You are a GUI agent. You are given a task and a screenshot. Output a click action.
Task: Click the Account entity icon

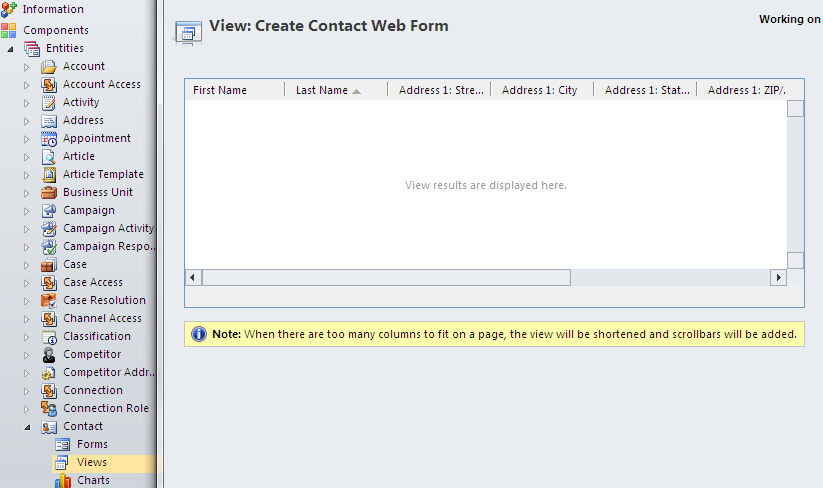pyautogui.click(x=48, y=67)
